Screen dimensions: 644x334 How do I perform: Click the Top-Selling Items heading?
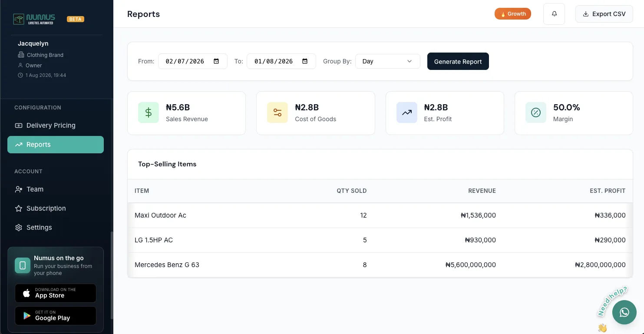(167, 164)
